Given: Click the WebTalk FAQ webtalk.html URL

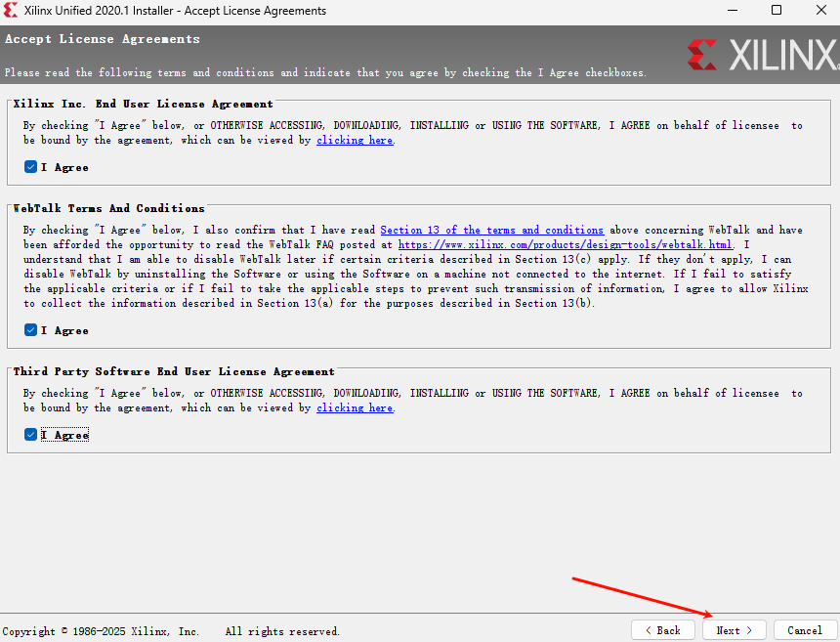Looking at the screenshot, I should pos(565,244).
